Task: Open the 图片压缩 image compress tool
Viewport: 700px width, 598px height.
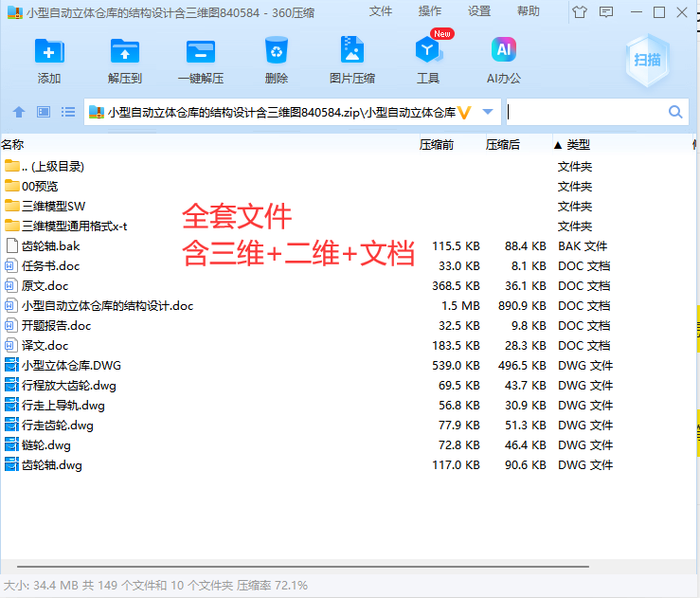Action: pyautogui.click(x=352, y=49)
